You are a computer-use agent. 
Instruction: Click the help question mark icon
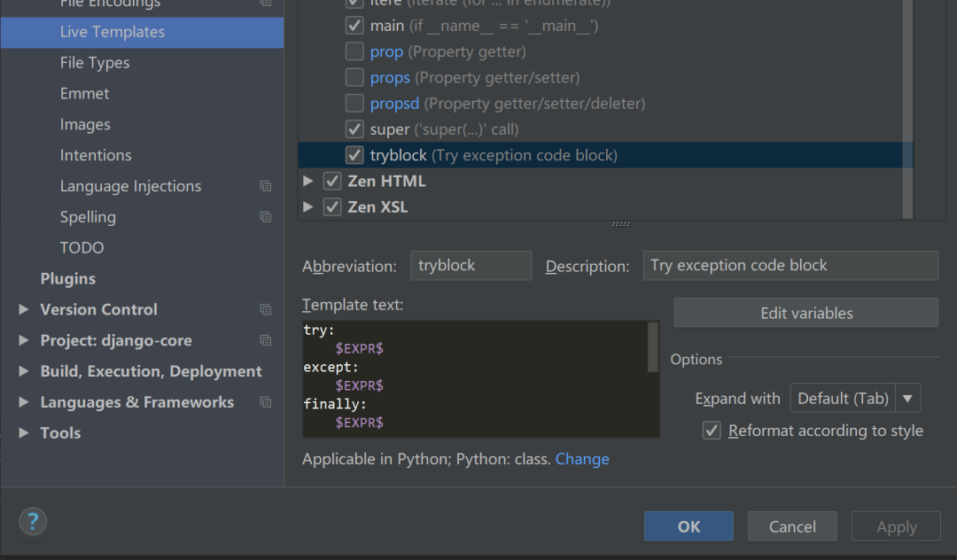coord(33,521)
